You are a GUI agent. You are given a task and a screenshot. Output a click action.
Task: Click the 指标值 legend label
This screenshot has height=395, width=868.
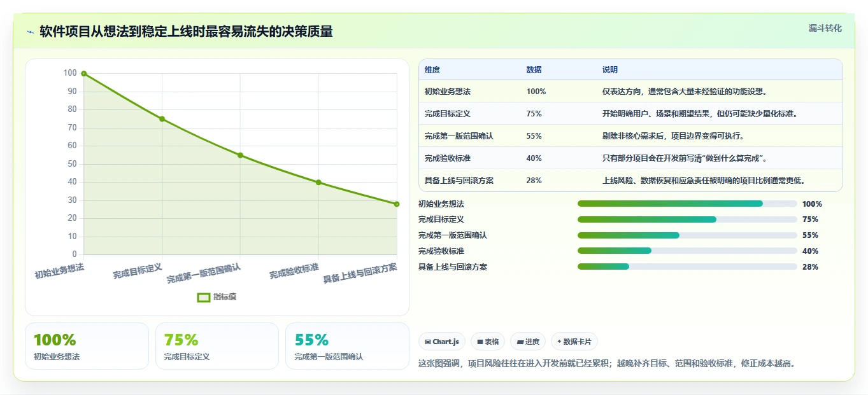point(225,297)
